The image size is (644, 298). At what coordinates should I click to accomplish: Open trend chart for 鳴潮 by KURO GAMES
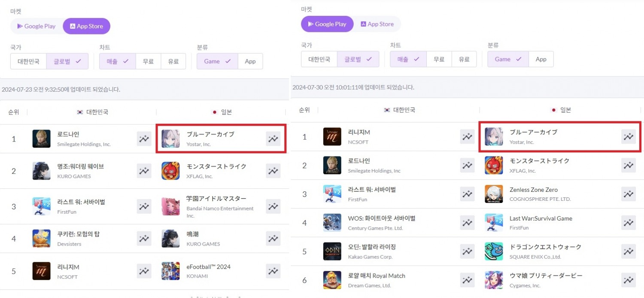[273, 239]
